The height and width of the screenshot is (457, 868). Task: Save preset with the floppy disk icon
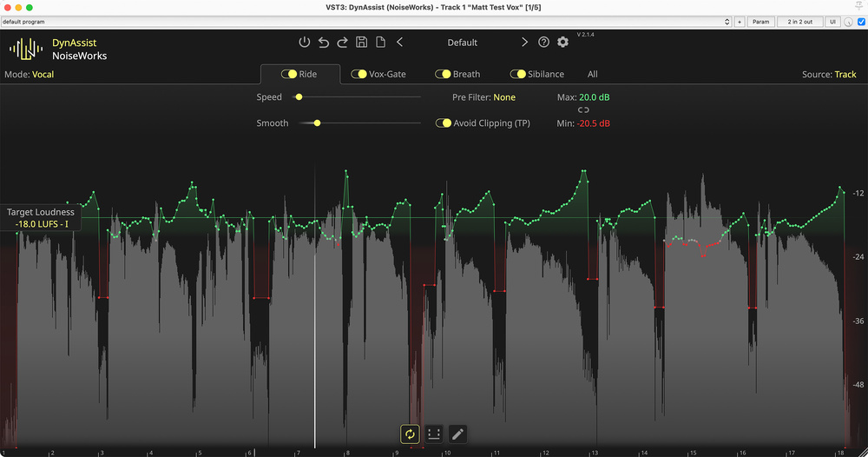(x=362, y=43)
